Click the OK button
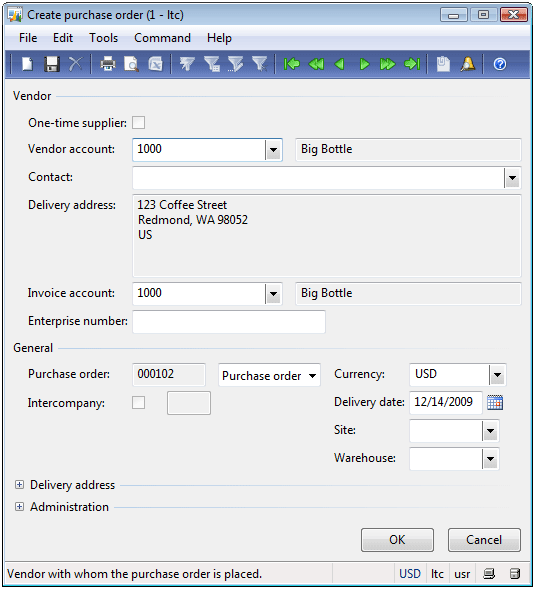Viewport: 535px width, 589px height. (397, 540)
